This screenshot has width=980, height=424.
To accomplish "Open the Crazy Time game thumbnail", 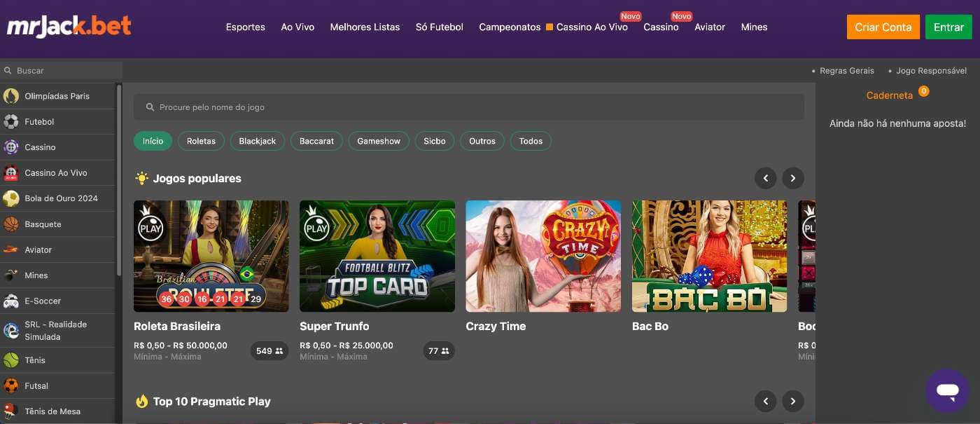I will (543, 257).
